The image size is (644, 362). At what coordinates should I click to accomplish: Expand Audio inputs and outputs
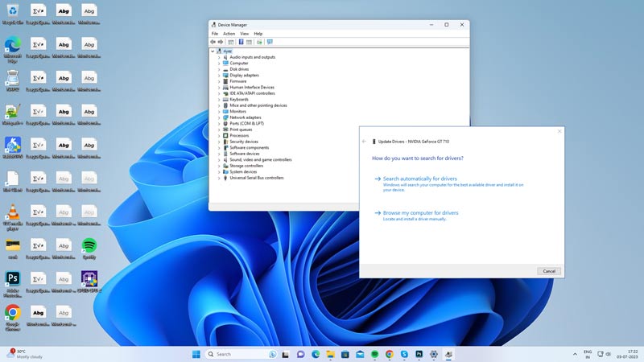coord(219,57)
